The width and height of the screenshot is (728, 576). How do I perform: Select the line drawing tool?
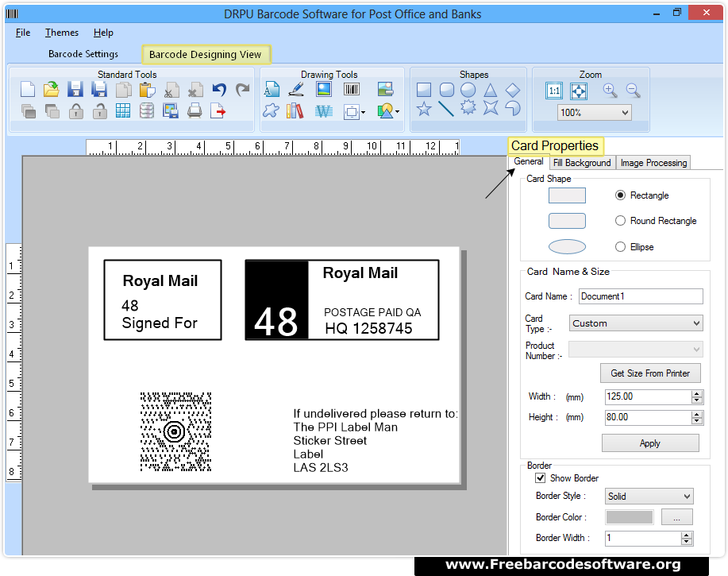point(446,109)
